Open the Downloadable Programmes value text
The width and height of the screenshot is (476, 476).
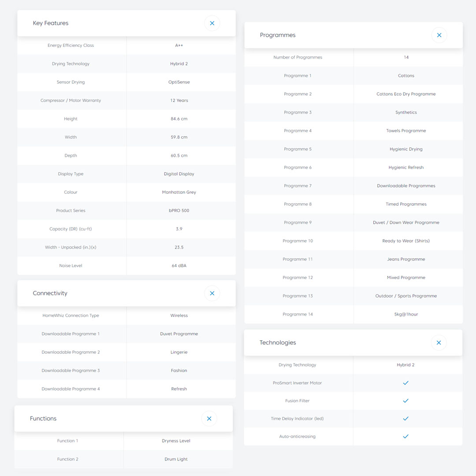click(x=406, y=186)
